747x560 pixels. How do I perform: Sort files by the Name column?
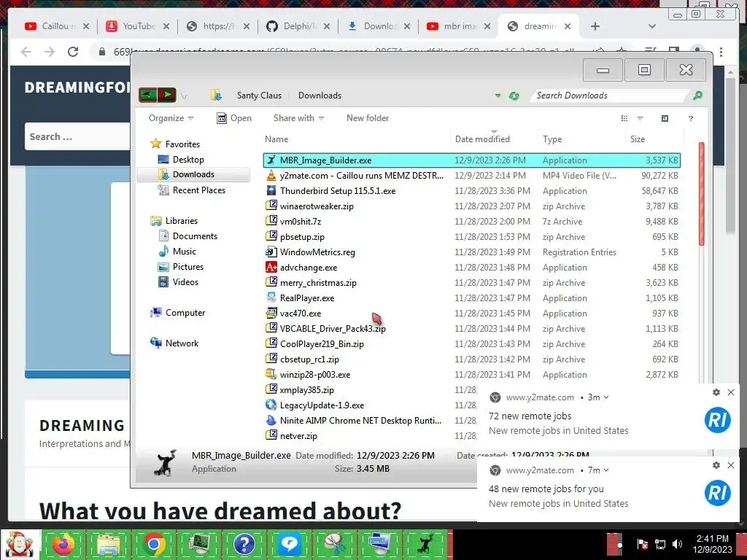276,139
